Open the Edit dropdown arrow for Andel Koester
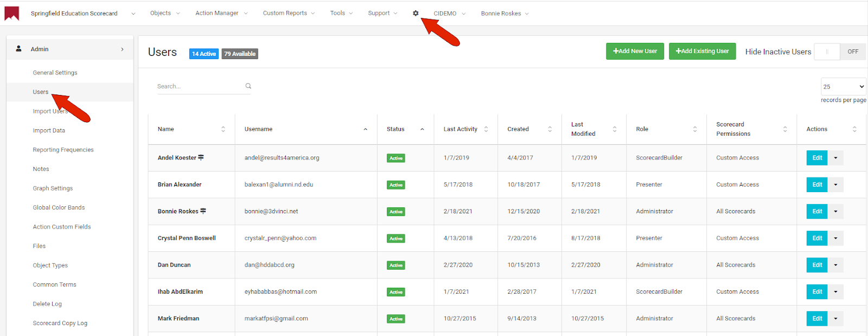 835,158
